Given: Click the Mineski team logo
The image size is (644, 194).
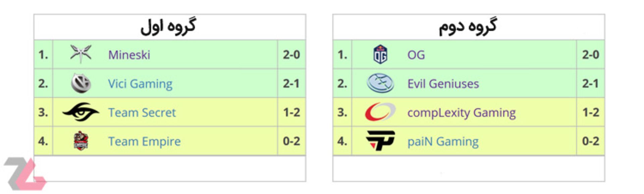Looking at the screenshot, I should coord(81,54).
